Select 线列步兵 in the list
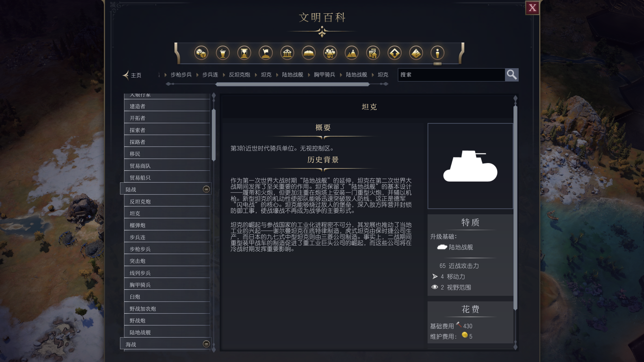644x362 pixels. (167, 273)
